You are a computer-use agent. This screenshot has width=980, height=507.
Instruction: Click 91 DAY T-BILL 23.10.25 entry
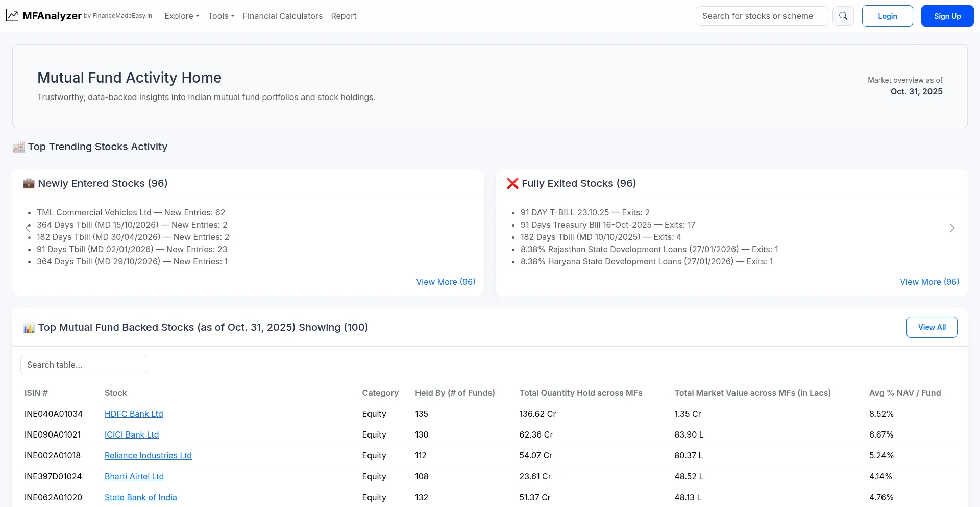pos(585,212)
